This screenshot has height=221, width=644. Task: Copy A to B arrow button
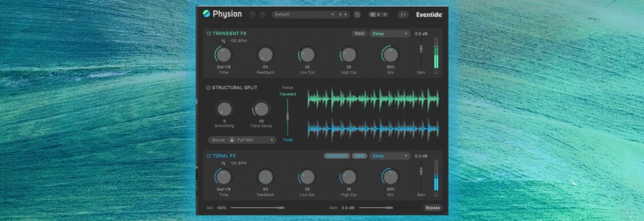(378, 14)
